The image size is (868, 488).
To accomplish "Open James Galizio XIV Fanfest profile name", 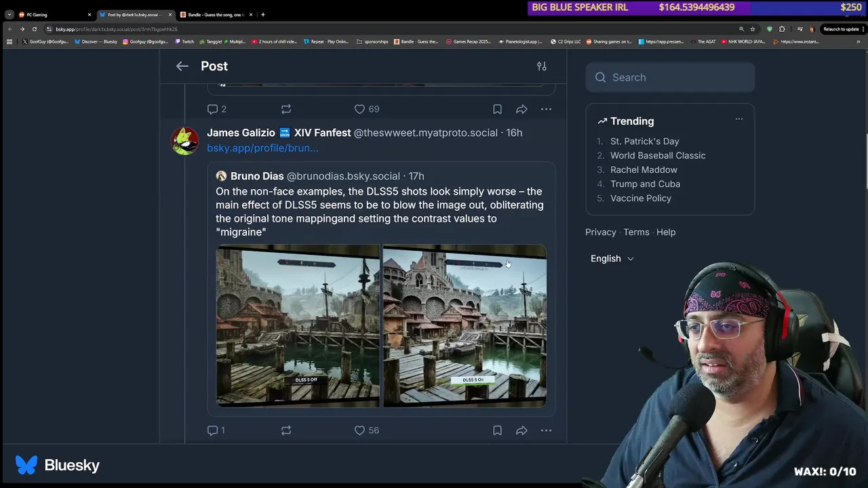I will tap(279, 132).
